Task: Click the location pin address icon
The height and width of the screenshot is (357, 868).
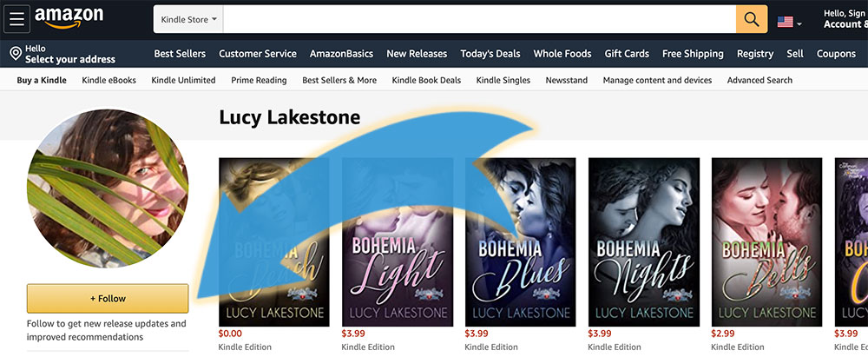Action: (16, 54)
